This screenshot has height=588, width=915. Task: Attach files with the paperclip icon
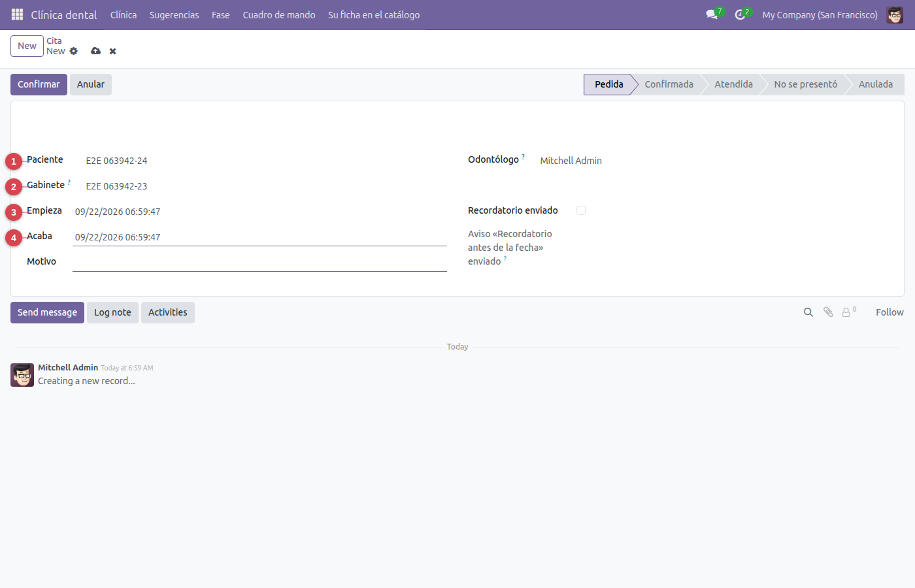[x=828, y=312]
